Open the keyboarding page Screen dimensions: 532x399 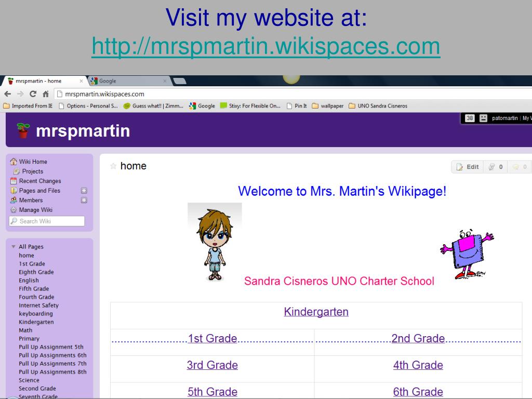click(36, 314)
